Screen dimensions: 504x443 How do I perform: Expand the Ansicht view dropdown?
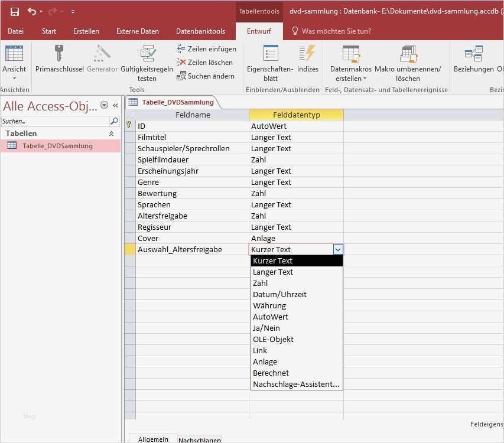(14, 78)
